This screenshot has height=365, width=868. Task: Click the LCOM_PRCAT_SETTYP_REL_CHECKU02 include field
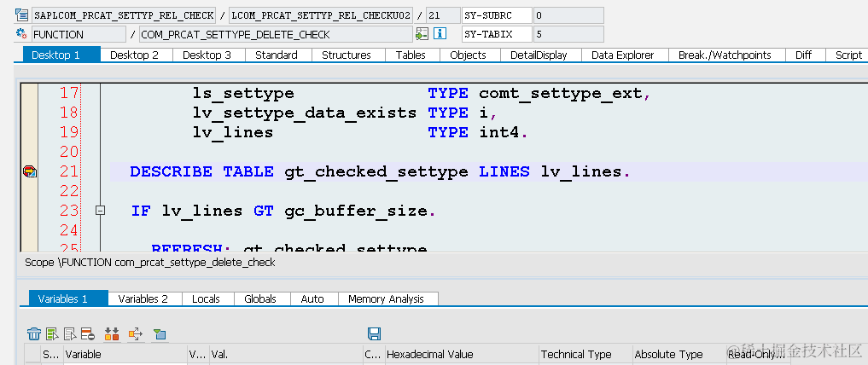[321, 15]
